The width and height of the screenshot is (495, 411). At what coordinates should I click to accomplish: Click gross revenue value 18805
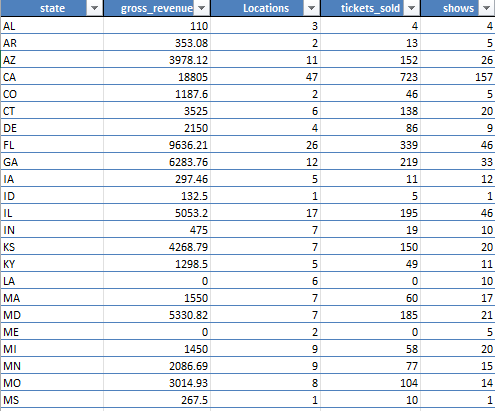tap(193, 77)
